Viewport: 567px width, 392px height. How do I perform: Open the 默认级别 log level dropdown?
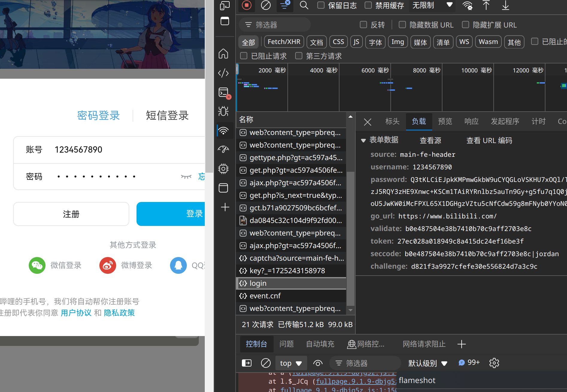427,363
